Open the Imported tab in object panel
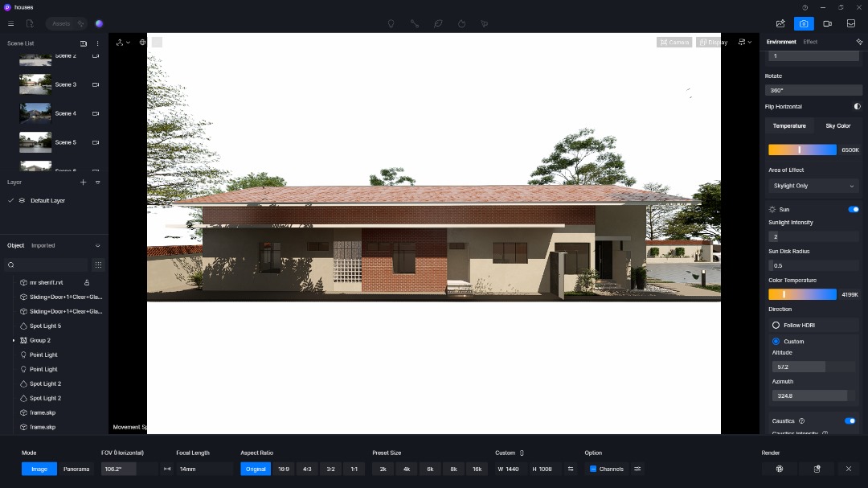 43,246
